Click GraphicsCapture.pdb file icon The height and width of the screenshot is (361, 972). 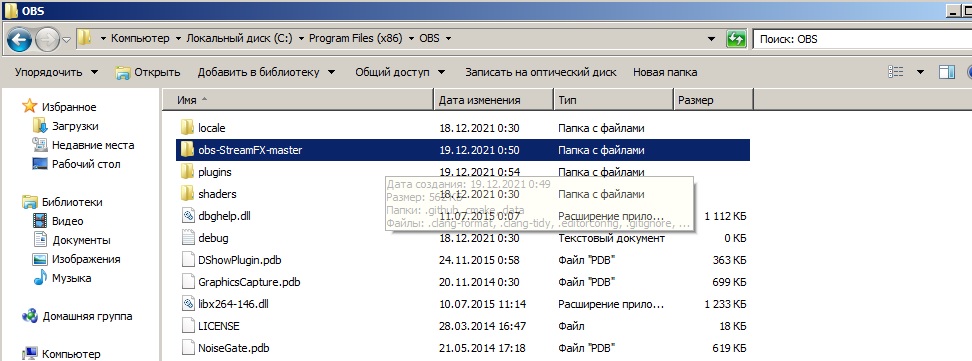(x=188, y=282)
